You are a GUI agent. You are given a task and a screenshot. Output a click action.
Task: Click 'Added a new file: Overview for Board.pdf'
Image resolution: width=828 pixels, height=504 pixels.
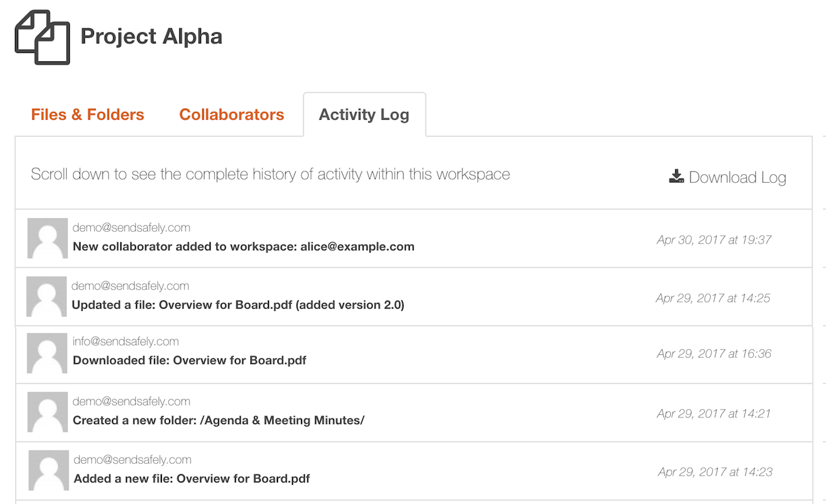192,479
